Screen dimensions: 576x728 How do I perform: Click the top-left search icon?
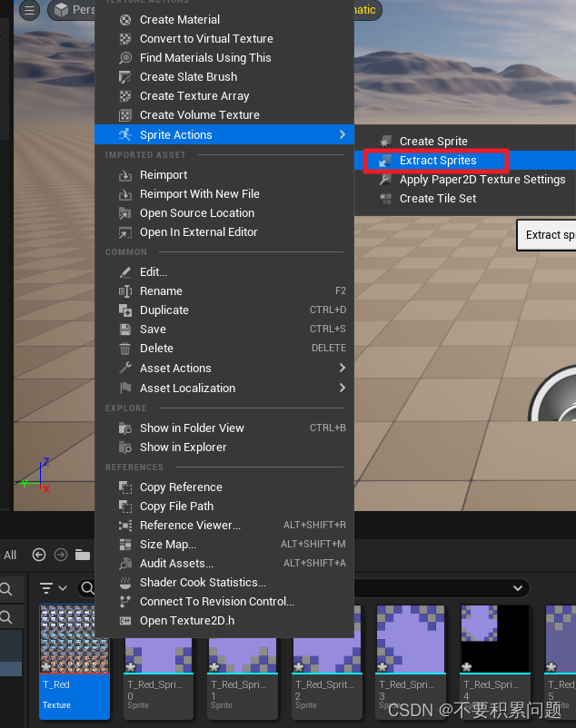click(6, 590)
